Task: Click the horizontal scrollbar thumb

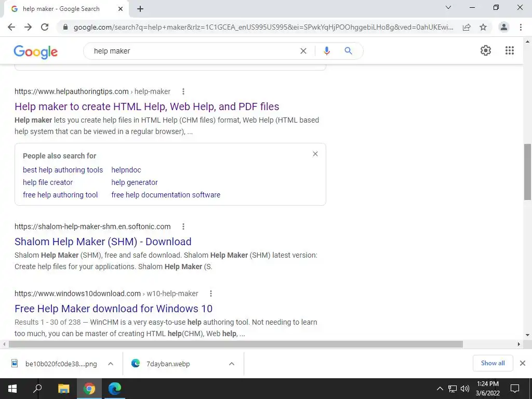Action: (235, 344)
